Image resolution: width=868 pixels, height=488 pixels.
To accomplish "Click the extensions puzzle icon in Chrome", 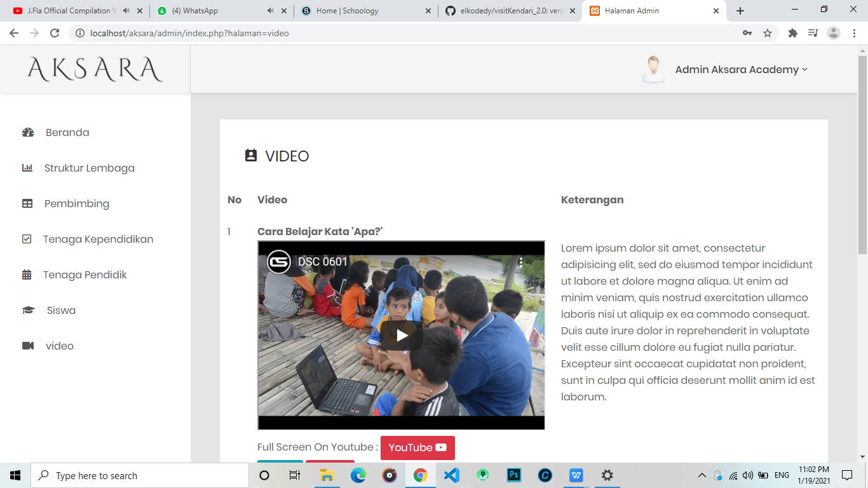I will (792, 32).
